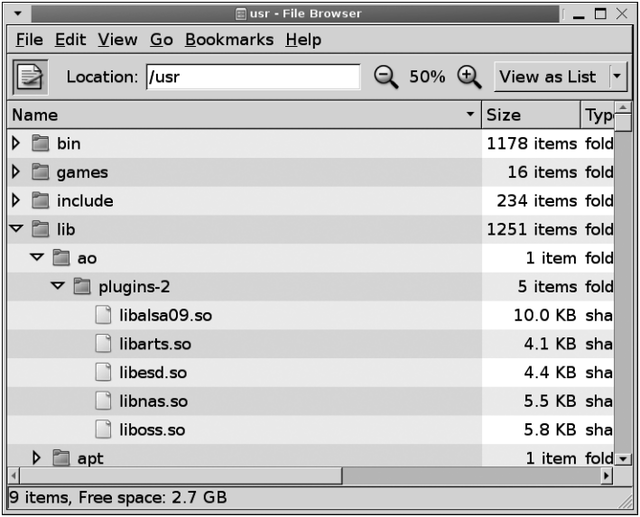Image resolution: width=640 pixels, height=517 pixels.
Task: Click the zoom in magnifier icon
Action: 468,77
